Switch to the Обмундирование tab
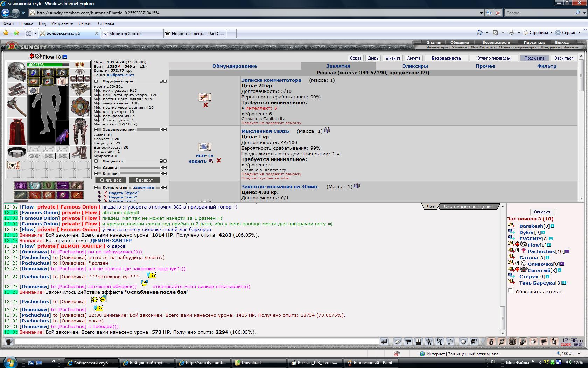Image resolution: width=588 pixels, height=368 pixels. pyautogui.click(x=234, y=66)
